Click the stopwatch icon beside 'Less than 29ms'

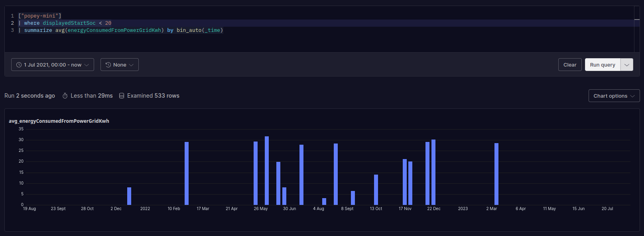tap(65, 96)
